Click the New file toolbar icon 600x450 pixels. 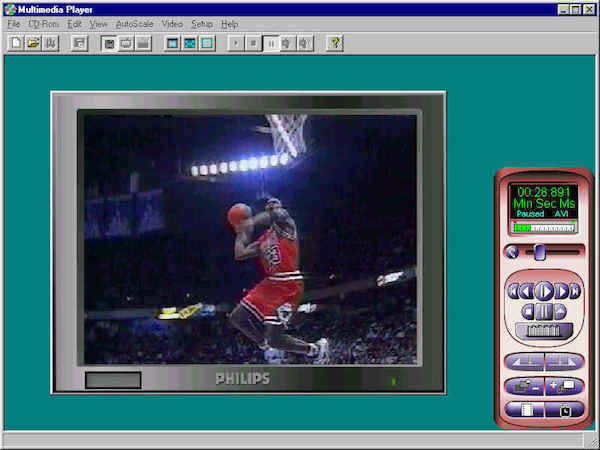(16, 43)
